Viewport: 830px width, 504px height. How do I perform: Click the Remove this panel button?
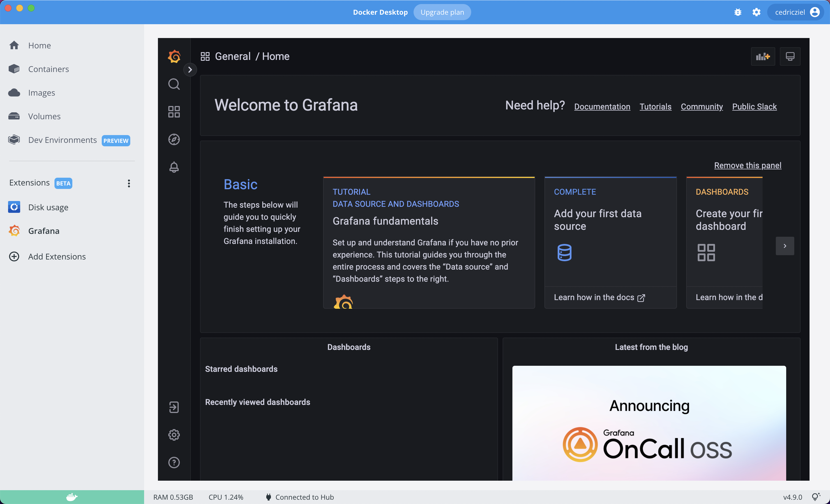point(748,165)
